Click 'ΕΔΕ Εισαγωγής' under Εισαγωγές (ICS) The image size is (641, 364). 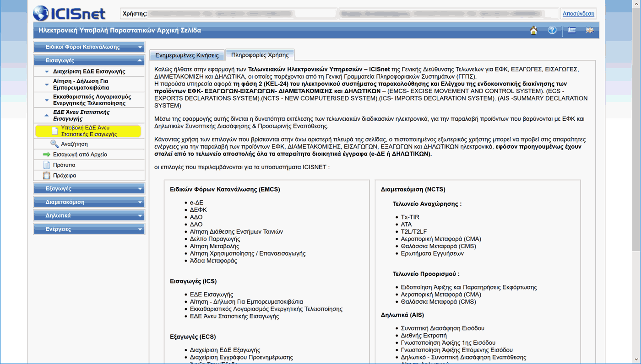point(212,294)
